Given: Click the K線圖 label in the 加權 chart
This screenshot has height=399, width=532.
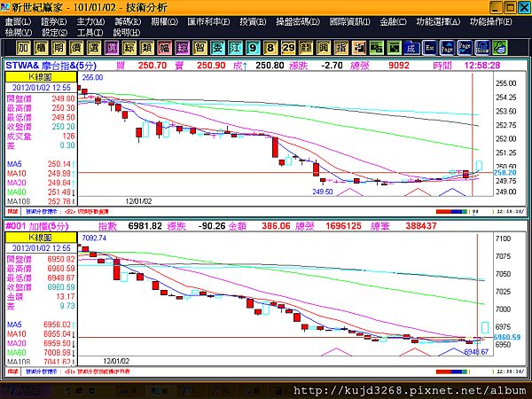Looking at the screenshot, I should coord(41,237).
